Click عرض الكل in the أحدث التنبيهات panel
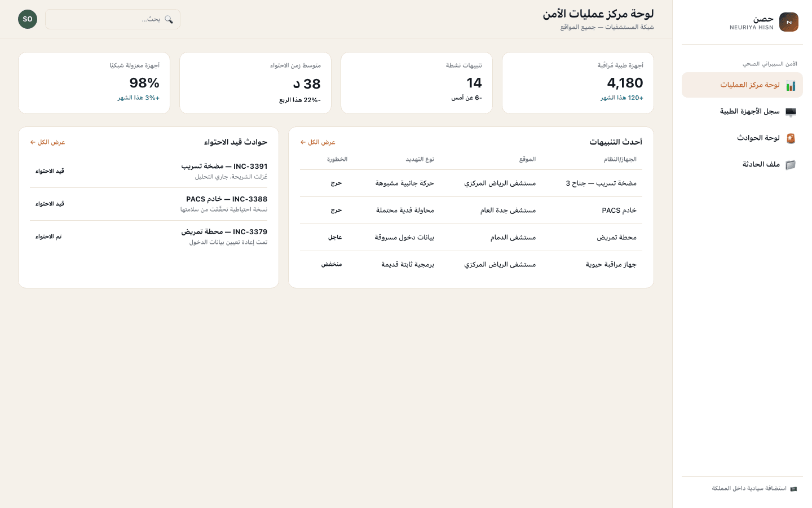812x508 pixels. tap(318, 142)
